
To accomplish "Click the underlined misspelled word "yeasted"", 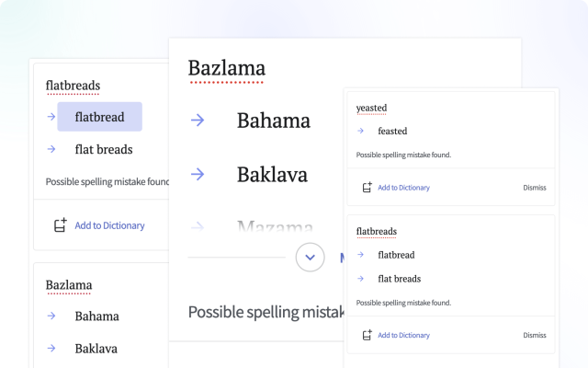I will coord(373,109).
